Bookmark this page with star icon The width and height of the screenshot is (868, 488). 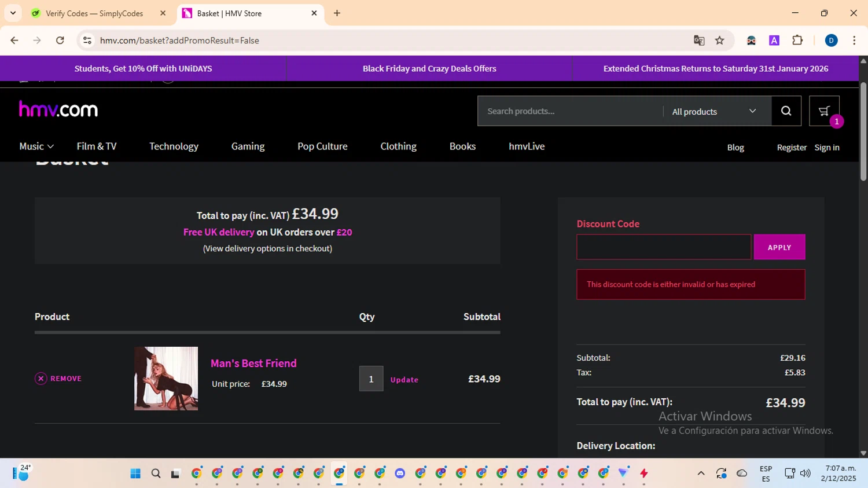point(719,41)
